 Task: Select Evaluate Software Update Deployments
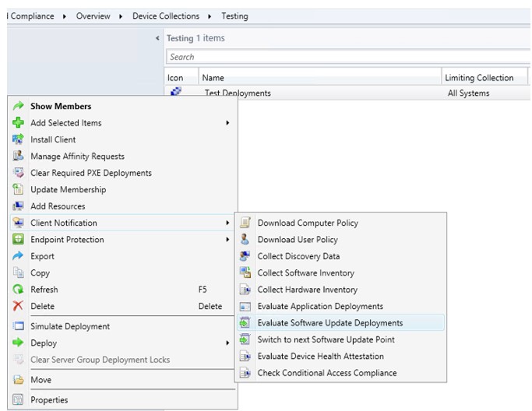click(330, 323)
